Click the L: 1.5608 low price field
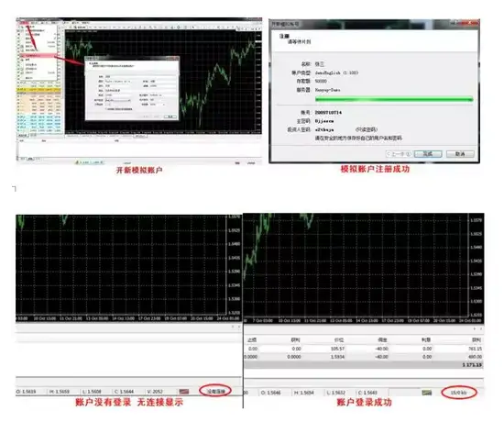 [x=92, y=392]
